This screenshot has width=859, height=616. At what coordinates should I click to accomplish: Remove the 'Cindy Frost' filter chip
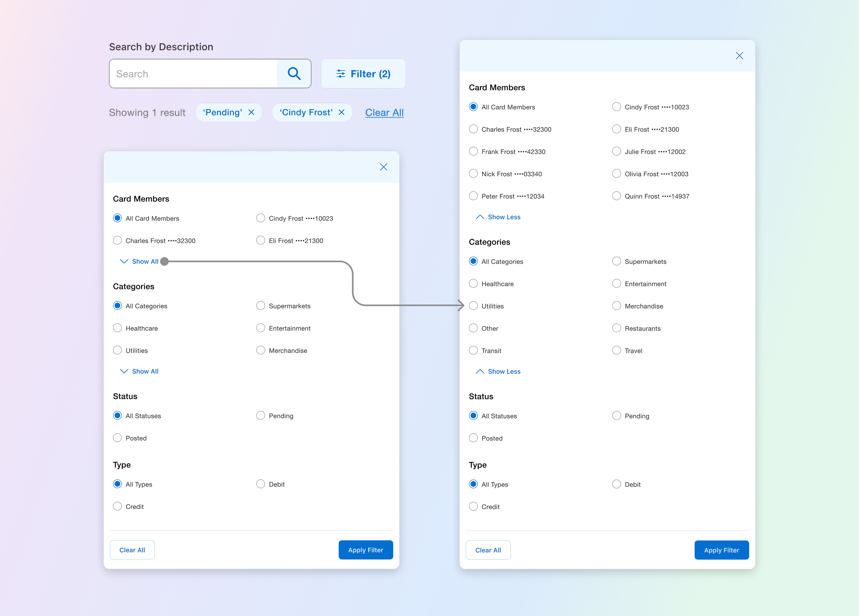342,113
